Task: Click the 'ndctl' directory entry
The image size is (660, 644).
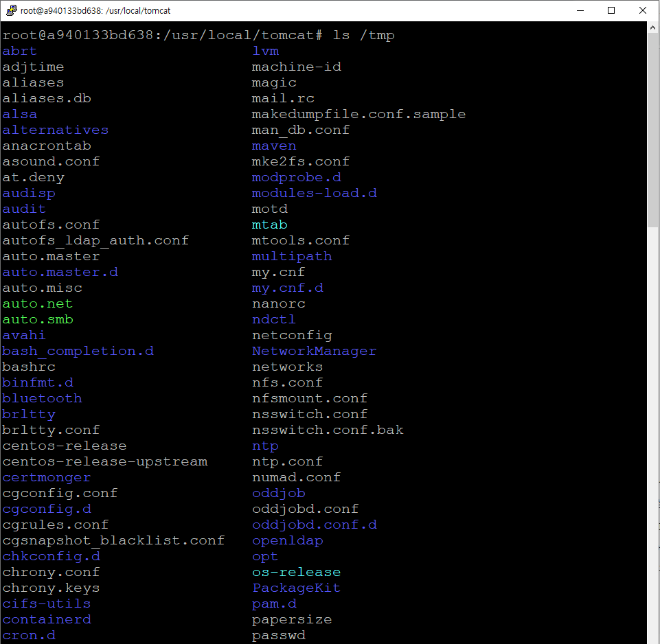Action: (274, 320)
